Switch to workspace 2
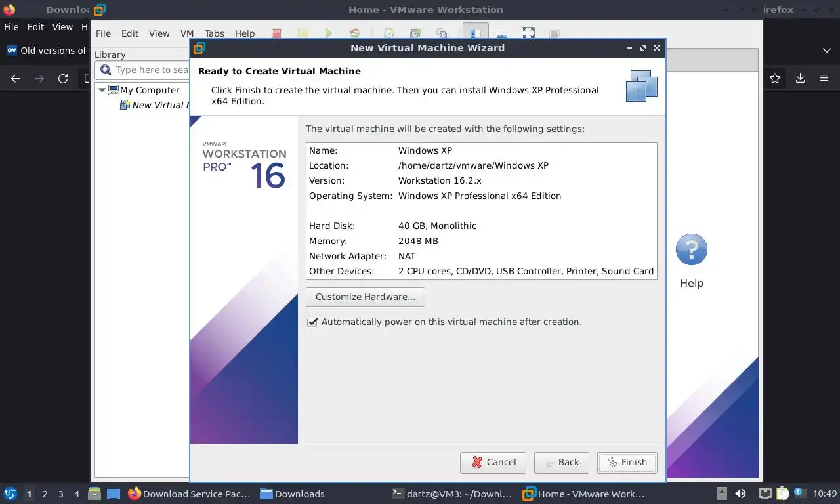Viewport: 840px width, 504px height. [x=45, y=494]
